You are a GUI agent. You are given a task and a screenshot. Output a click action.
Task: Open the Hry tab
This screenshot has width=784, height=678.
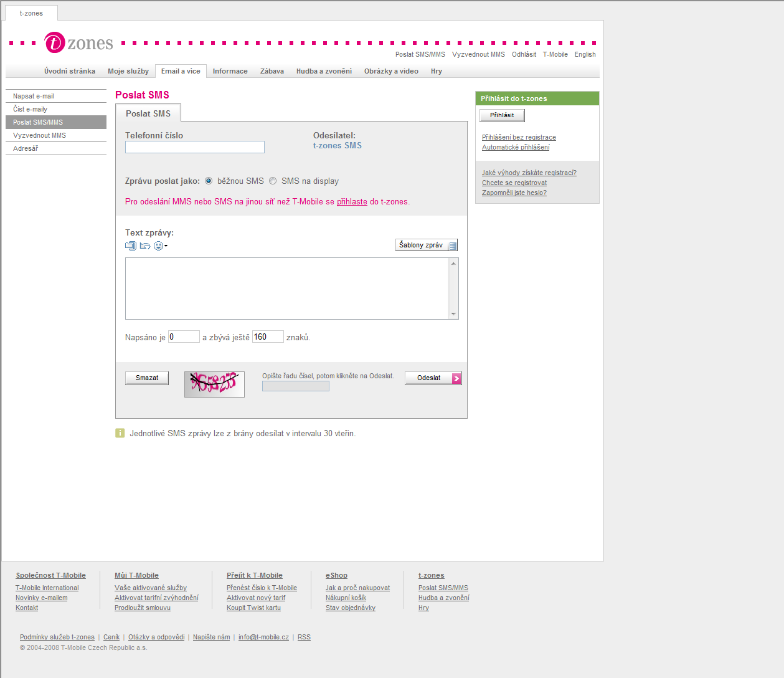[437, 71]
